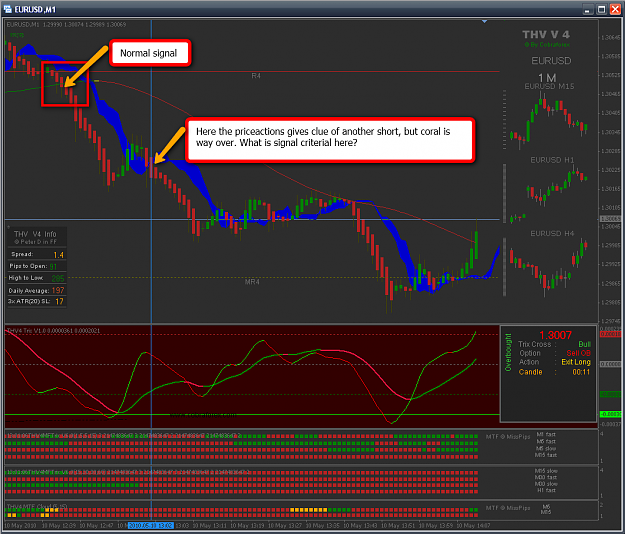This screenshot has width=625, height=534.
Task: Click the 1.30285 price axis value
Action: [x=611, y=151]
